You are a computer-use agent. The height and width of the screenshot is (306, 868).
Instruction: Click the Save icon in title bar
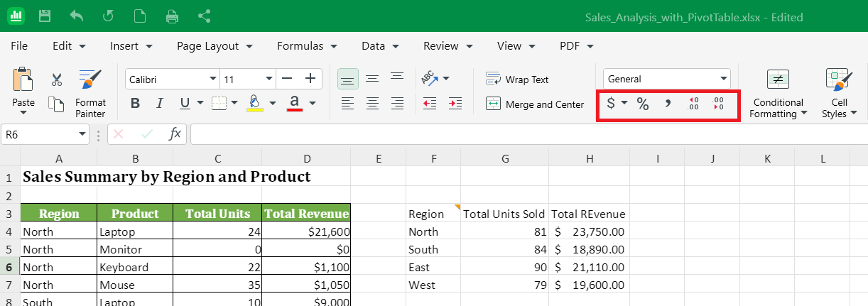coord(45,16)
